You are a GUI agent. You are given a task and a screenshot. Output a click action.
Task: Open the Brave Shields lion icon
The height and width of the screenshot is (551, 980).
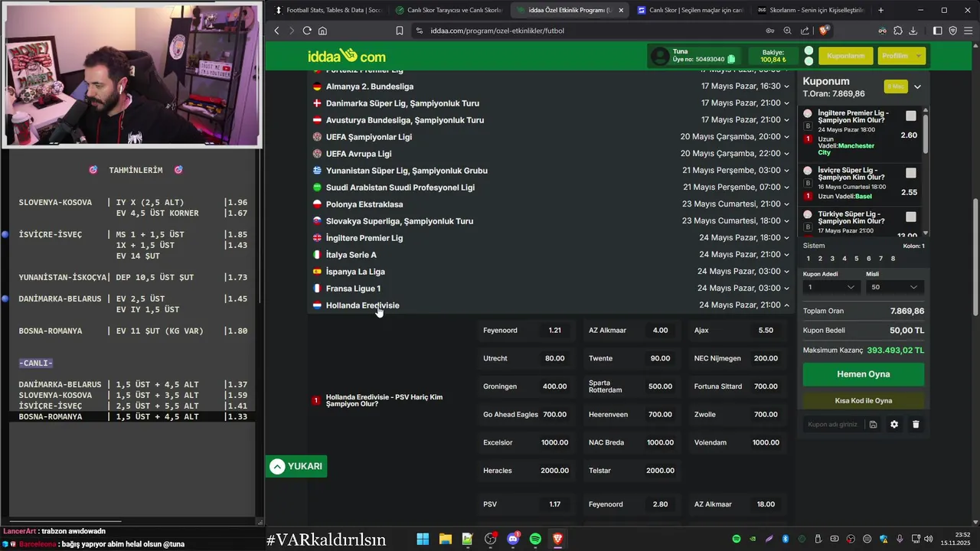point(824,31)
